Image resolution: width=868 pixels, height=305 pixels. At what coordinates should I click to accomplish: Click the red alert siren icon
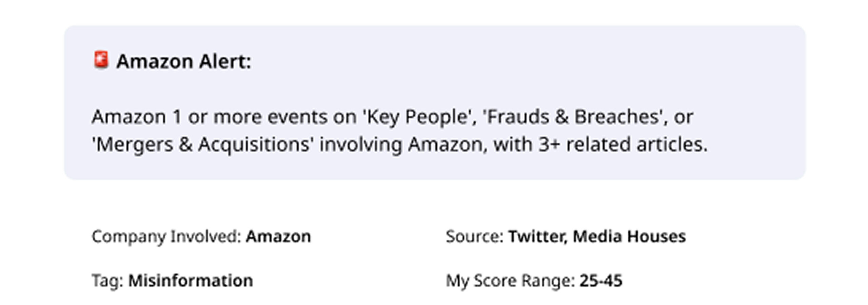coord(101,60)
